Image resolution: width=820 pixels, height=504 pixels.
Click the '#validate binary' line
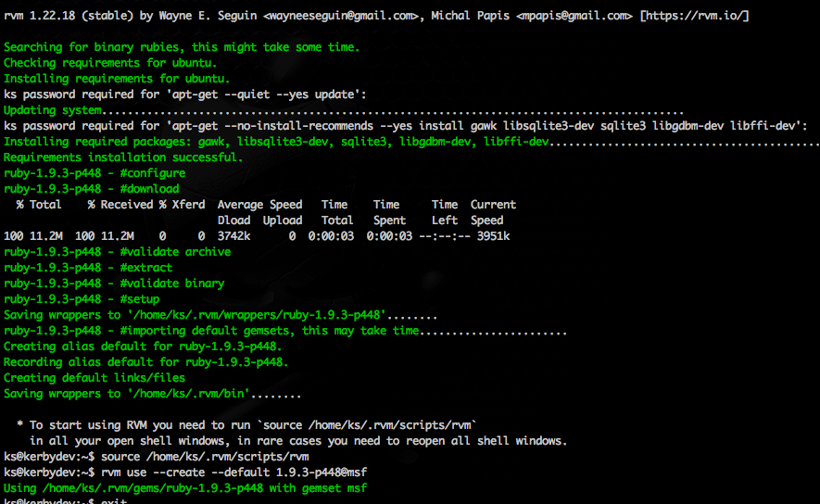(x=114, y=283)
